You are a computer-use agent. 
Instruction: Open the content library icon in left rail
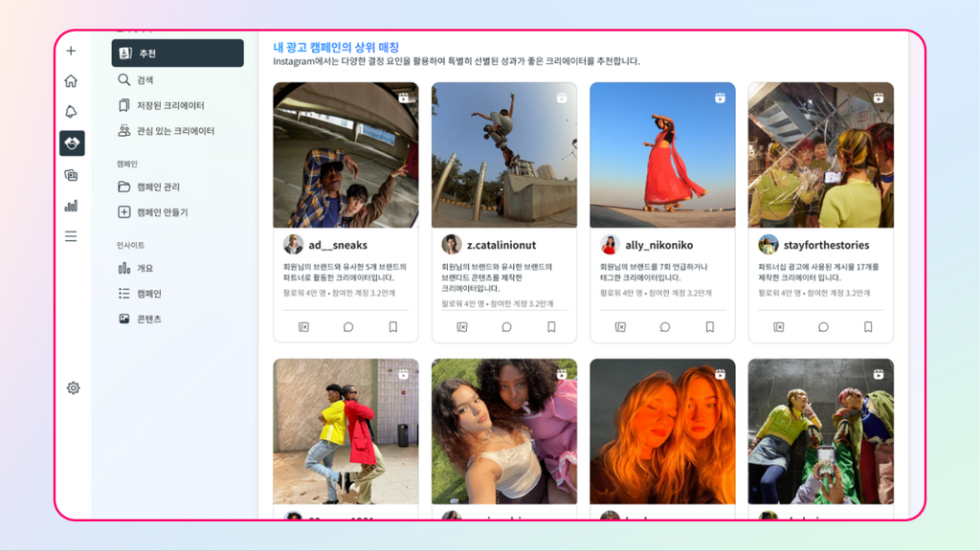click(x=71, y=175)
